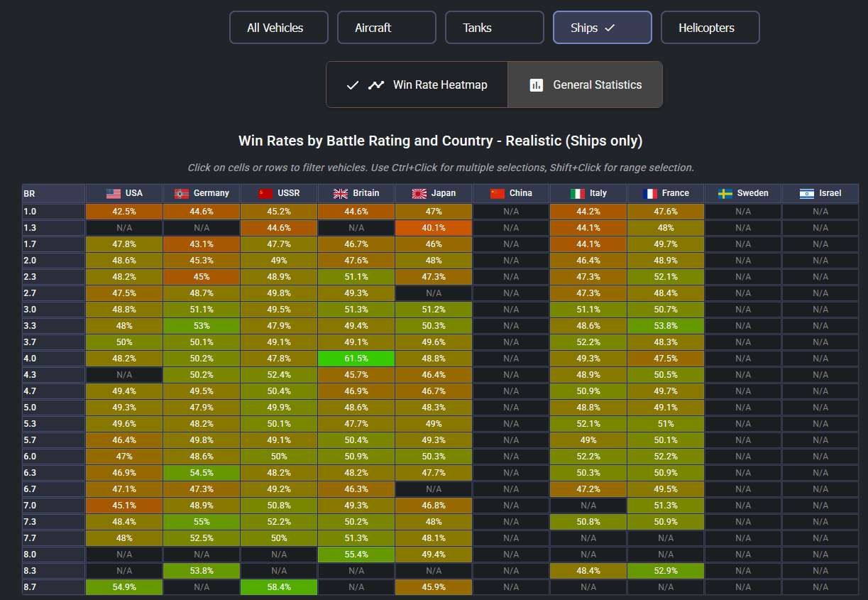Click Britain's 55.4% cell at BR 8.0
Image resolution: width=868 pixels, height=600 pixels.
356,554
